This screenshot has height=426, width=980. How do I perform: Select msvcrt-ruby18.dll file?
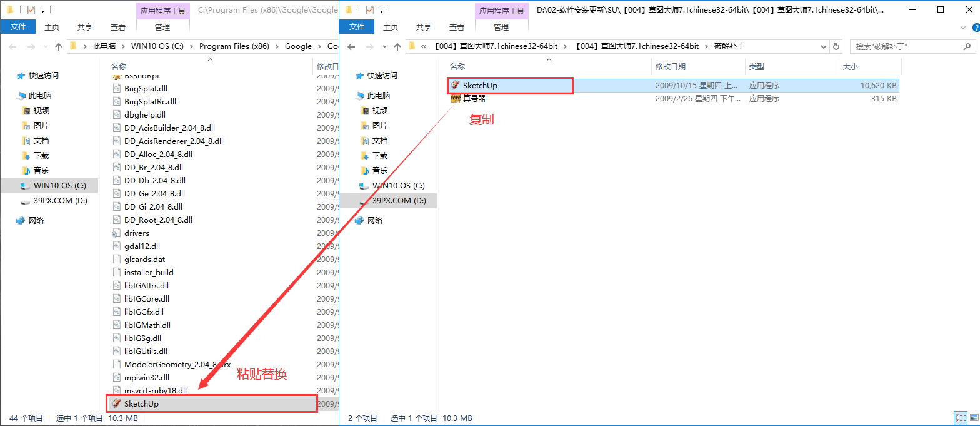pos(156,390)
